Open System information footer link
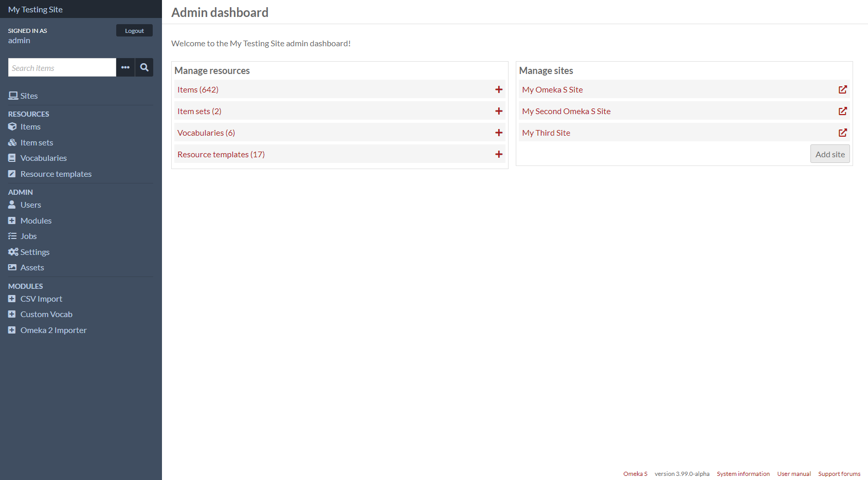The width and height of the screenshot is (868, 480). 743,474
